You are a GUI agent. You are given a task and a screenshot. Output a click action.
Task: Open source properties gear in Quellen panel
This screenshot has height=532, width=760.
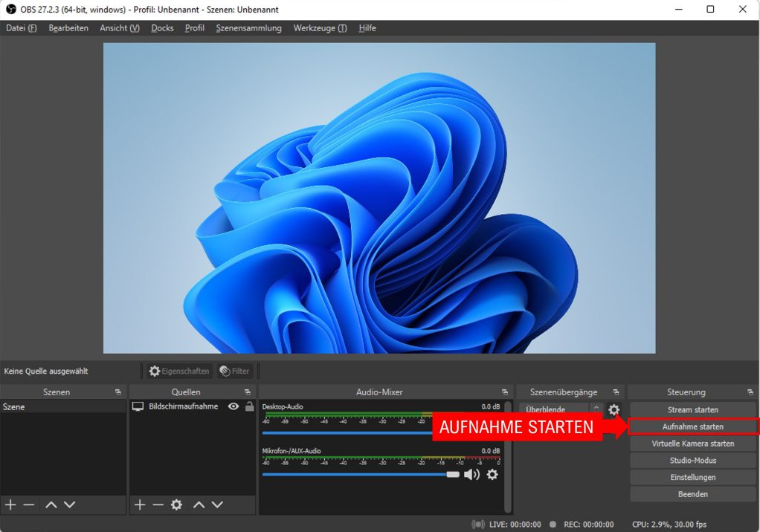176,505
